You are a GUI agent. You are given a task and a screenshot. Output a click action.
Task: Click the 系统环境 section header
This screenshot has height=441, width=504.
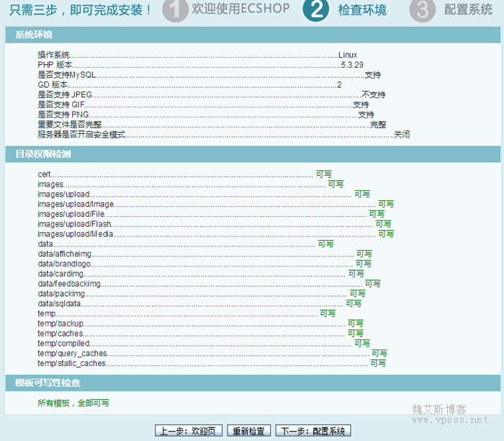pos(34,35)
